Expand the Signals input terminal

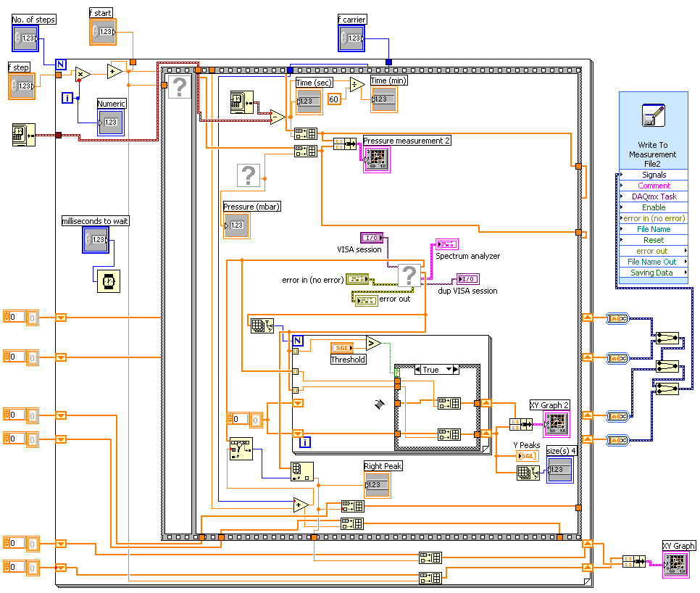coord(654,175)
